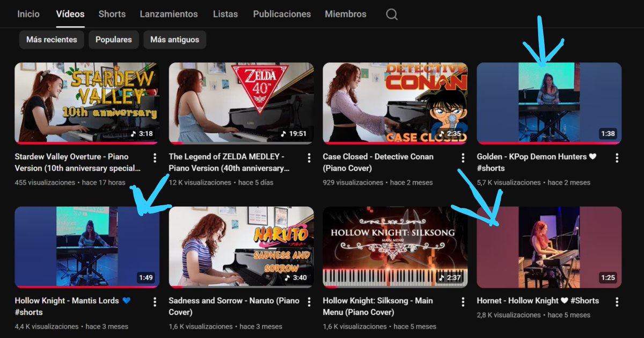Click '1,6 K visualizaciones • hace 5 meses' text
Screen dimensions: 644x338
(x=379, y=326)
